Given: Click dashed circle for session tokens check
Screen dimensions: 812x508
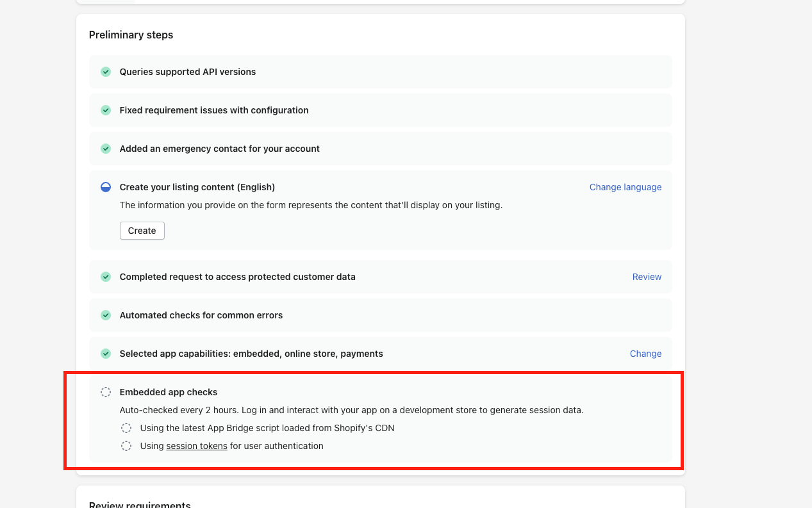Looking at the screenshot, I should pyautogui.click(x=126, y=446).
